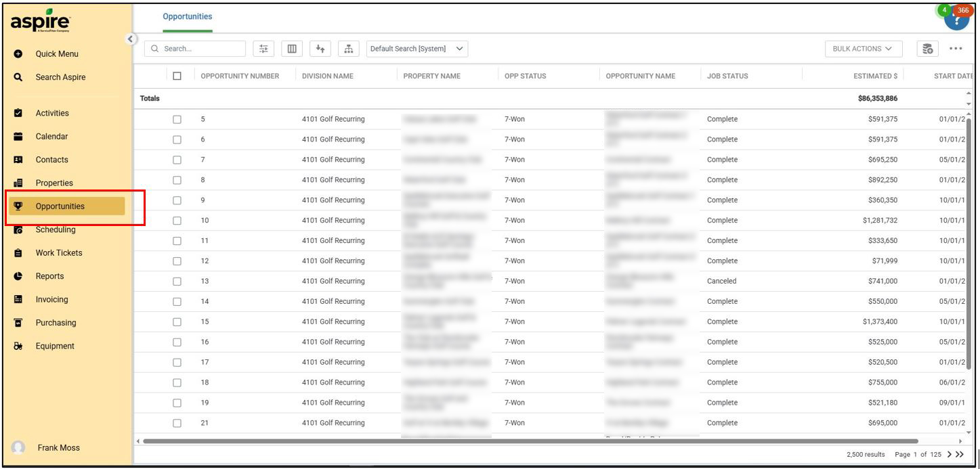This screenshot has width=980, height=469.
Task: Open Calendar link in sidebar
Action: (x=52, y=137)
